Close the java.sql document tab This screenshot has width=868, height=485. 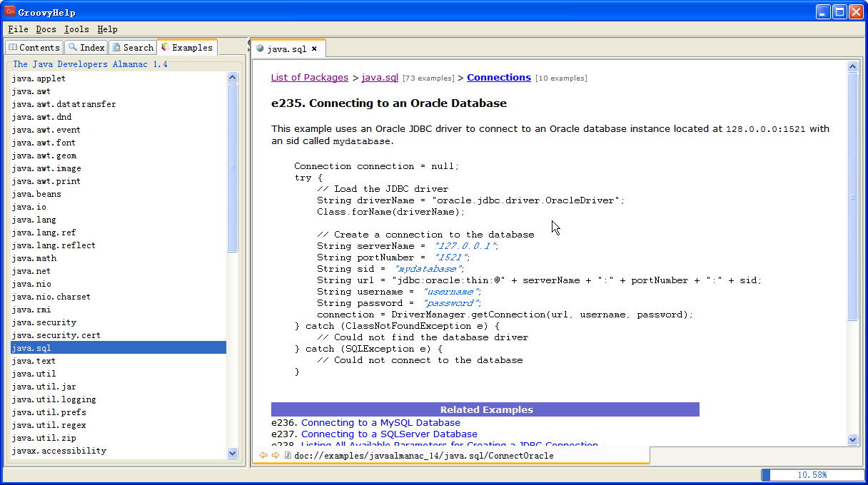(314, 49)
